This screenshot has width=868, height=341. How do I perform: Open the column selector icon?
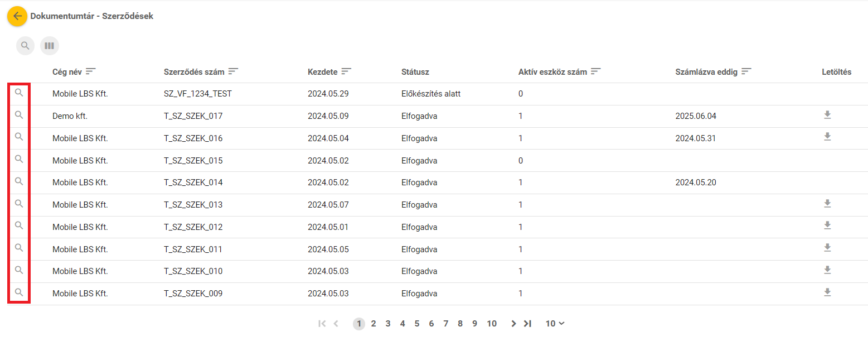coord(49,46)
